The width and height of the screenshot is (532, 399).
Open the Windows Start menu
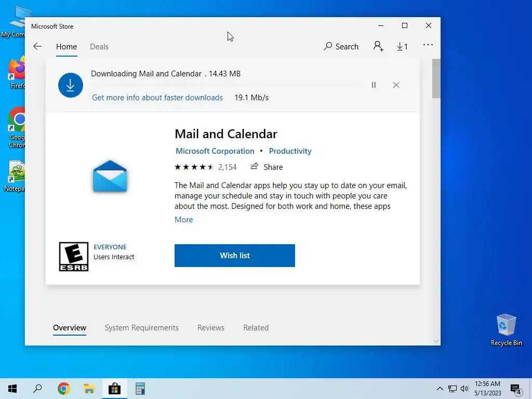(12, 389)
